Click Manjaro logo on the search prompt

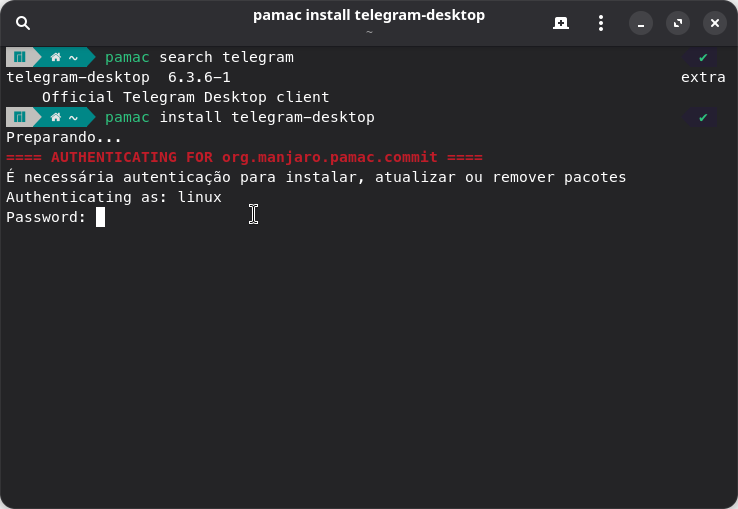click(x=20, y=58)
